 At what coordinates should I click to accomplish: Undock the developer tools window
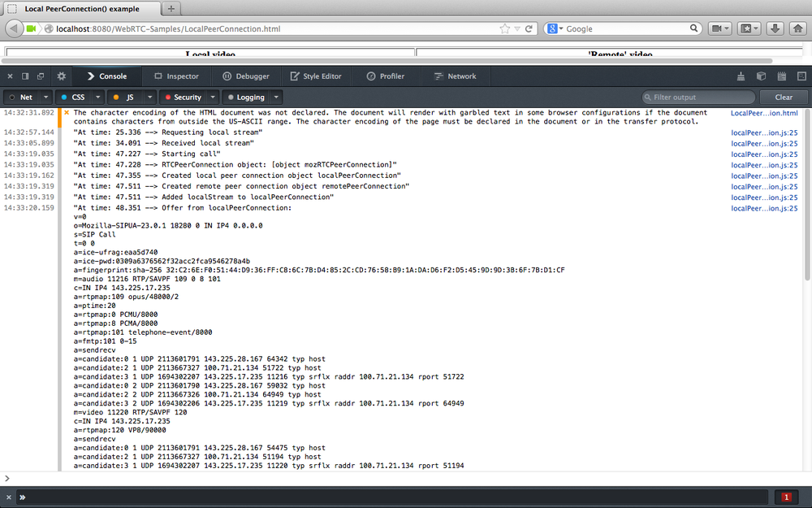coord(39,76)
